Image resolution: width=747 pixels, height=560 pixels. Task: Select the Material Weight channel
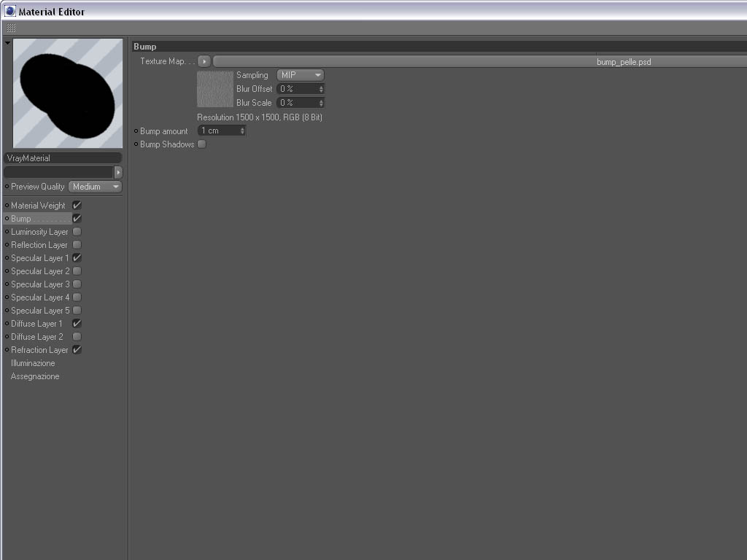pos(38,206)
